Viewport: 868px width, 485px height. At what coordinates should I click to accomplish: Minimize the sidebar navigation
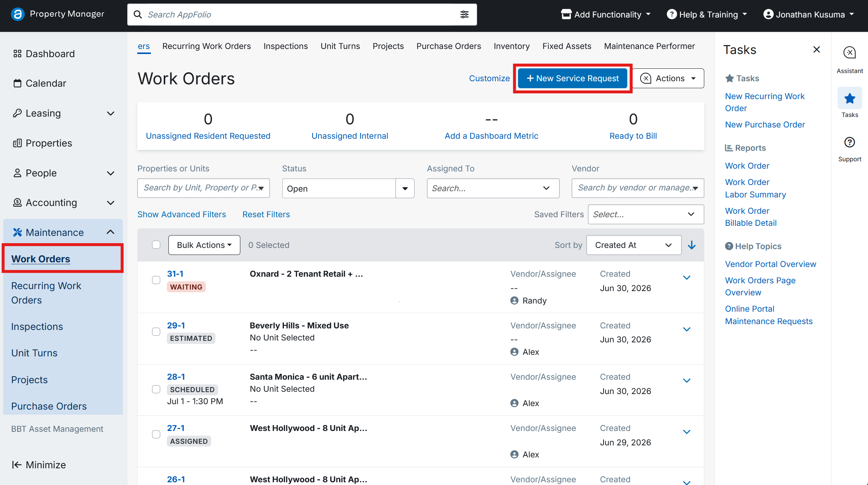click(39, 465)
